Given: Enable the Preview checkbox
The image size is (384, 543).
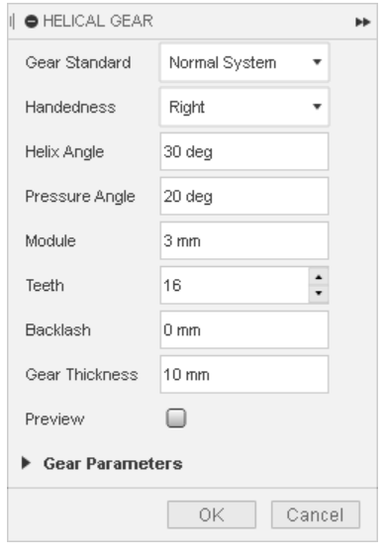Looking at the screenshot, I should coord(176,418).
